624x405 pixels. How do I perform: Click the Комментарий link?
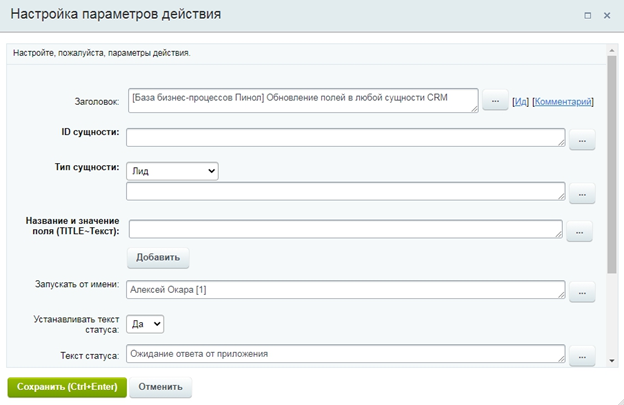tap(563, 101)
